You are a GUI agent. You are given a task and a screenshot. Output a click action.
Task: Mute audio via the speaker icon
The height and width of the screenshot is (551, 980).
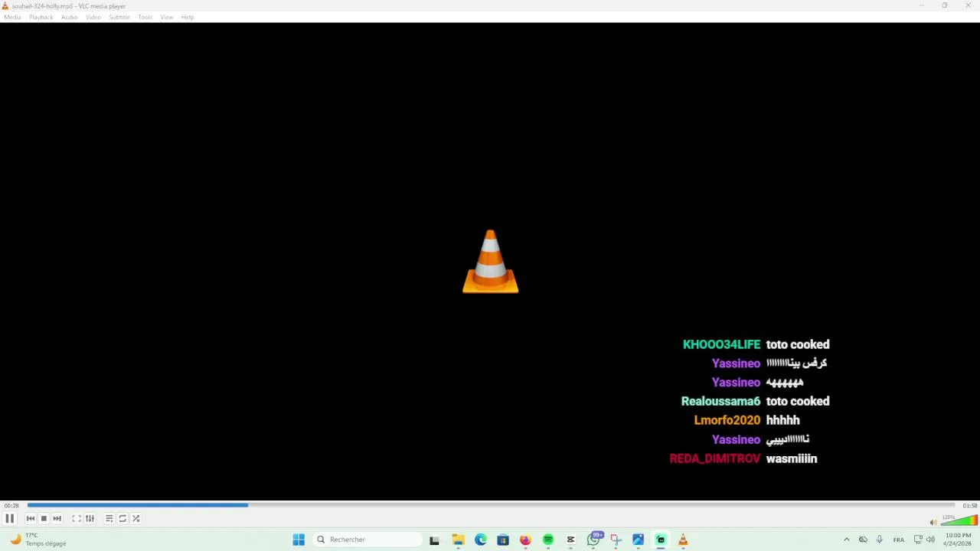tap(933, 522)
